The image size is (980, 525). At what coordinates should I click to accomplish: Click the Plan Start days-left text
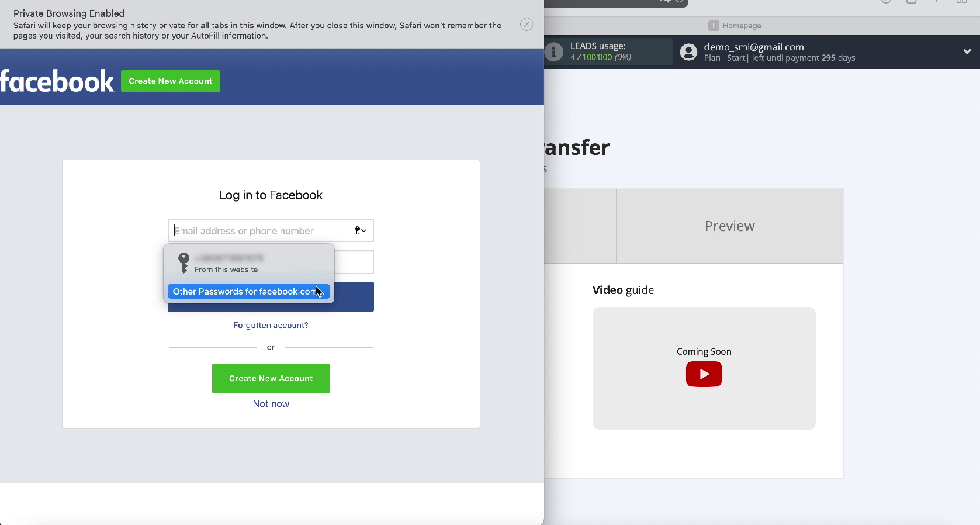click(780, 58)
